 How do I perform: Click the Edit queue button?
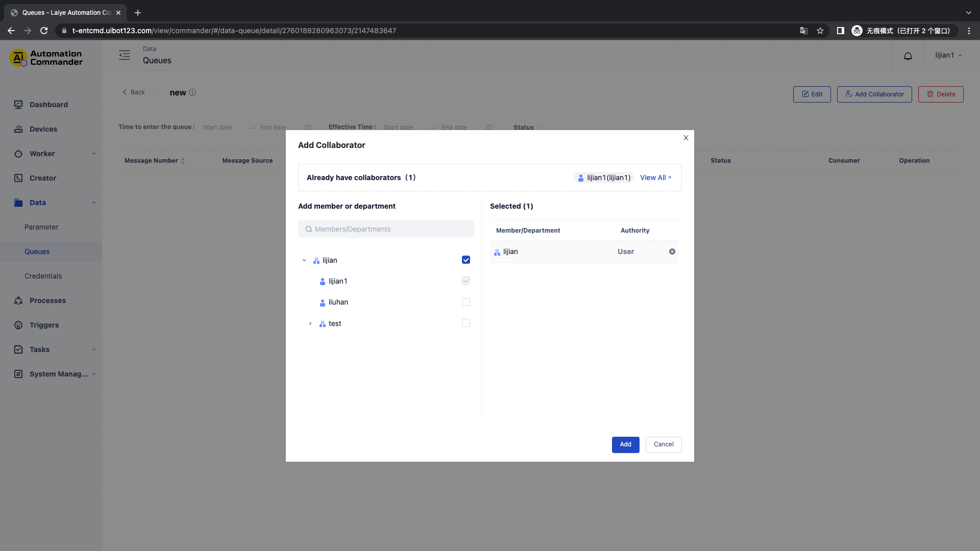[x=812, y=94]
